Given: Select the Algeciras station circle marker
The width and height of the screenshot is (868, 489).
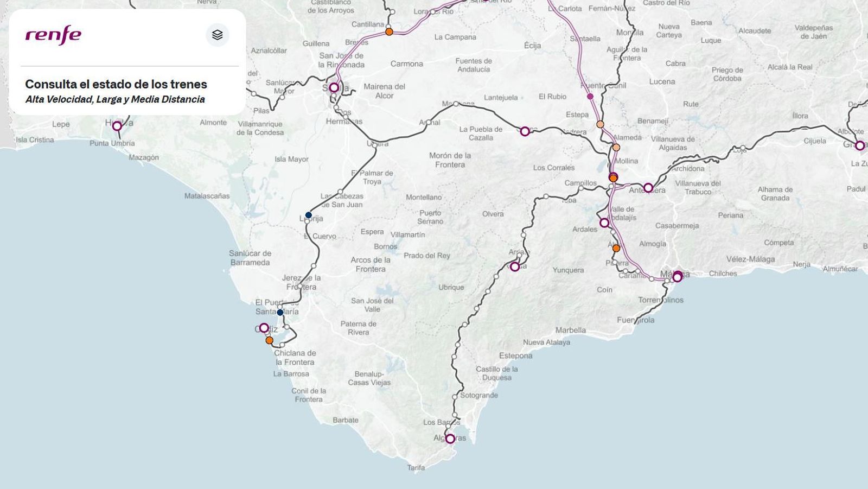Looking at the screenshot, I should coord(450,439).
